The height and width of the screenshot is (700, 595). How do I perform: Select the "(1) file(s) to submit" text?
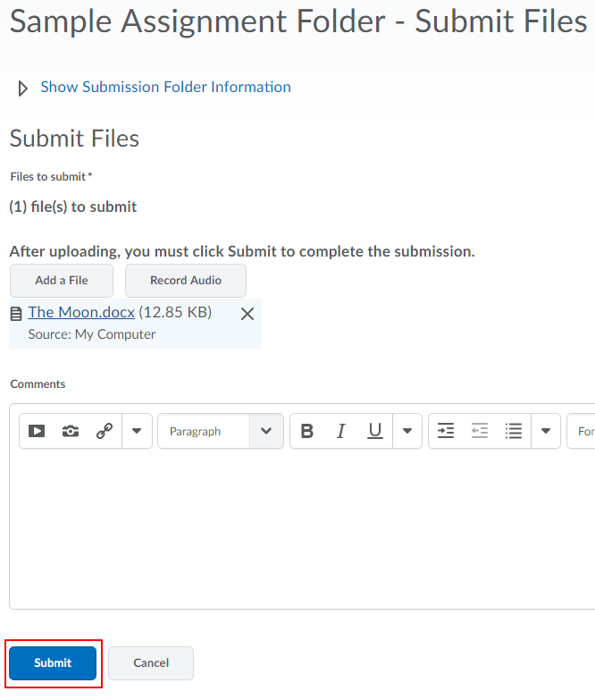click(x=73, y=207)
